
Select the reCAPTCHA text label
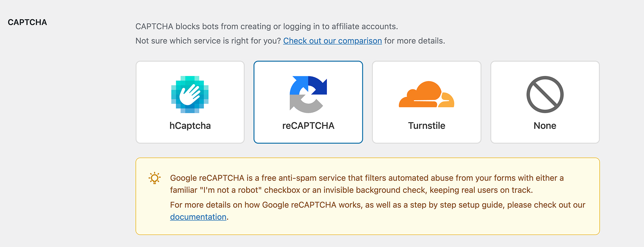click(x=308, y=126)
